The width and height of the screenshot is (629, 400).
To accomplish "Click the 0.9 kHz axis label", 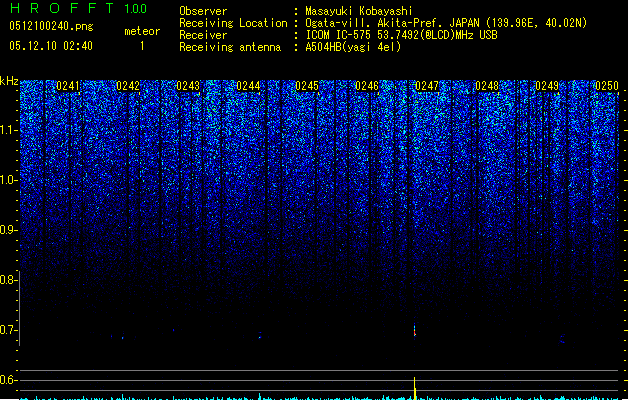I will [8, 230].
